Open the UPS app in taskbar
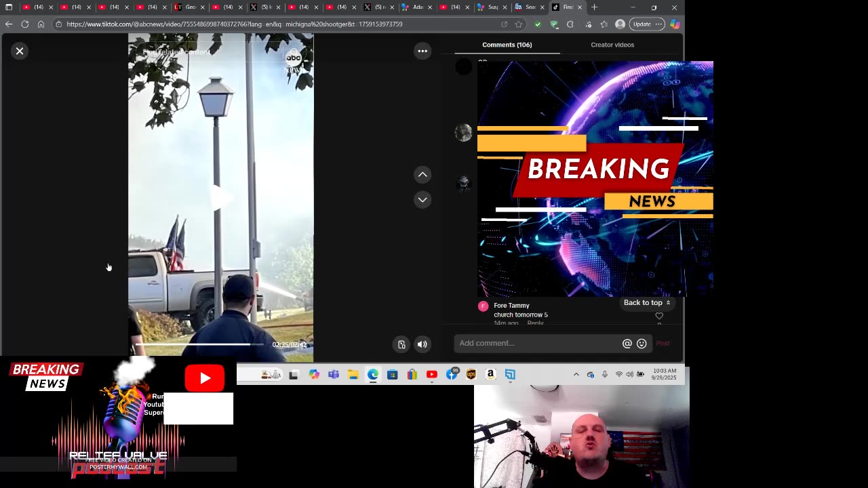This screenshot has width=868, height=488. pos(471,375)
